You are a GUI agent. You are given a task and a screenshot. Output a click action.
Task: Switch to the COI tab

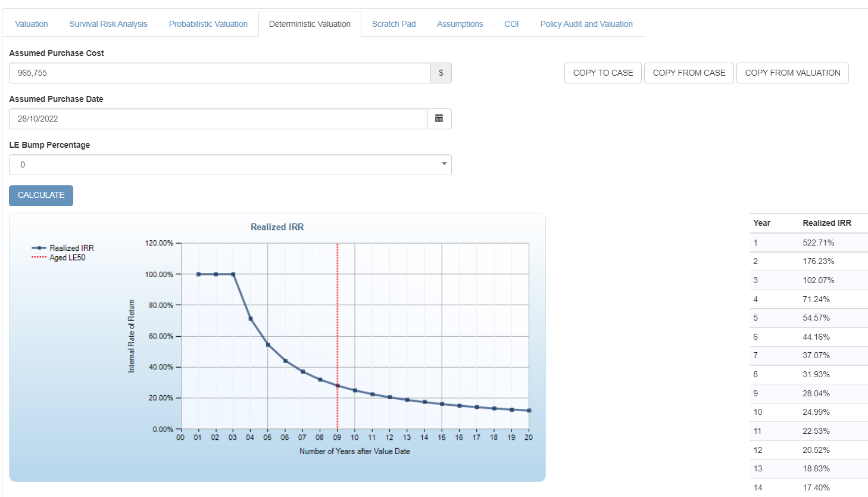511,24
